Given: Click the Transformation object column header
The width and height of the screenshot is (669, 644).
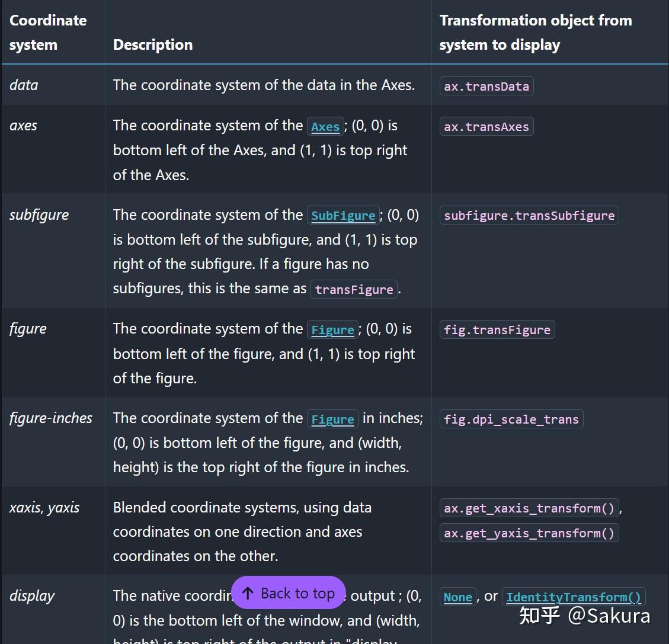Looking at the screenshot, I should [536, 33].
